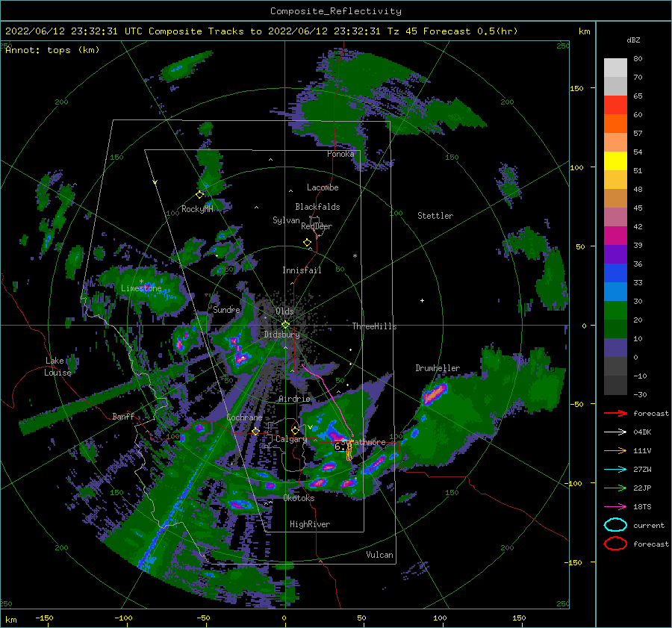
Task: Click the yellow marker near Cochrane
Action: (x=255, y=432)
